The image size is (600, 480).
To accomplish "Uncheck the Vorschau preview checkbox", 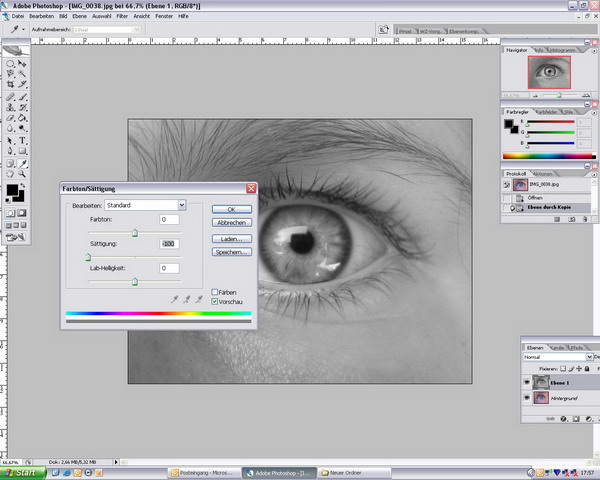I will [215, 302].
